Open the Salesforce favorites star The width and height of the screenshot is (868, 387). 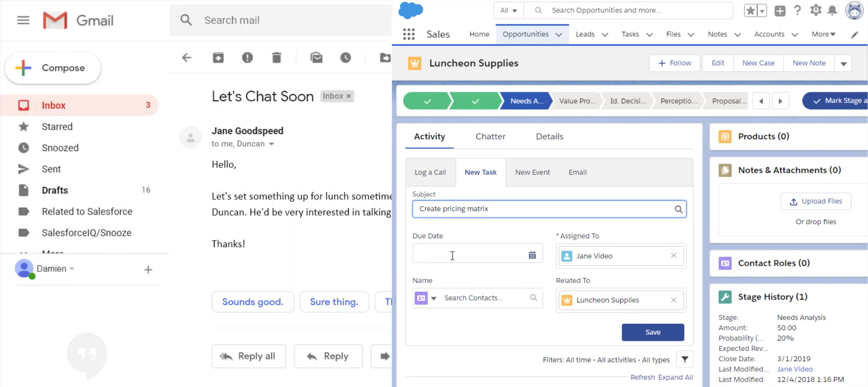[x=750, y=10]
